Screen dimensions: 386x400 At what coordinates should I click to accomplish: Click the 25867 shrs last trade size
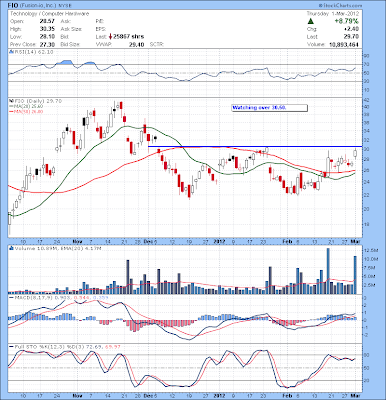coord(129,37)
